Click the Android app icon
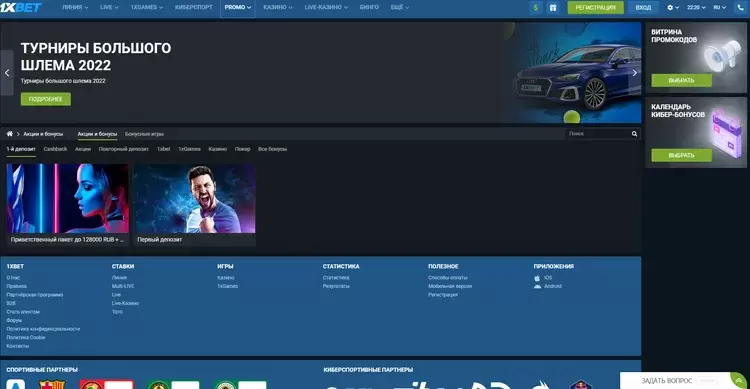This screenshot has height=389, width=750. click(538, 286)
